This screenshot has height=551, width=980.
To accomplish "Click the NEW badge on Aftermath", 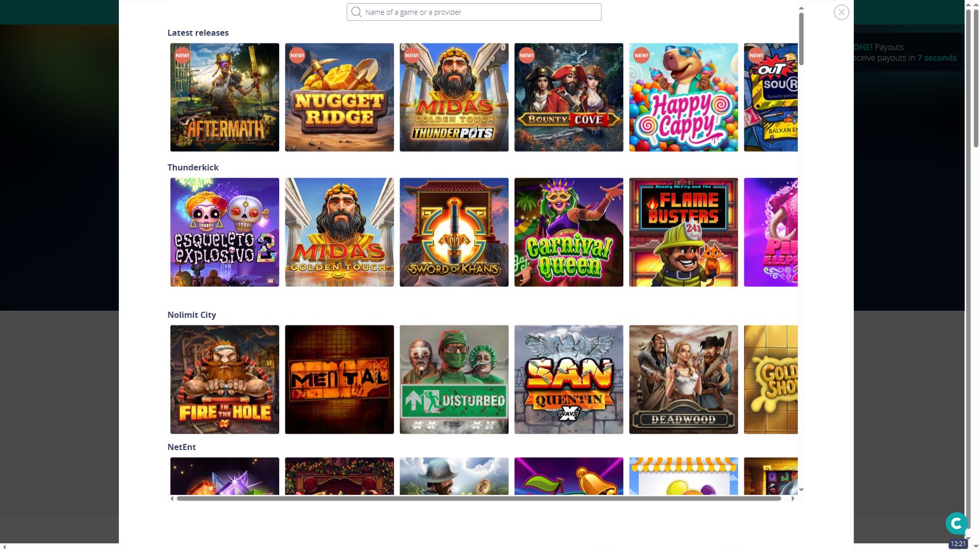I will coord(182,56).
